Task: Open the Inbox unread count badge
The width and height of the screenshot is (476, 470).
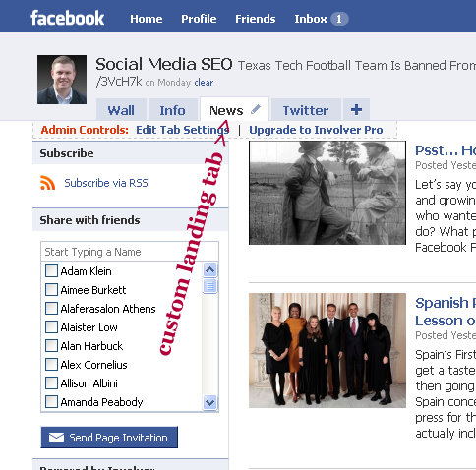Action: pos(339,19)
